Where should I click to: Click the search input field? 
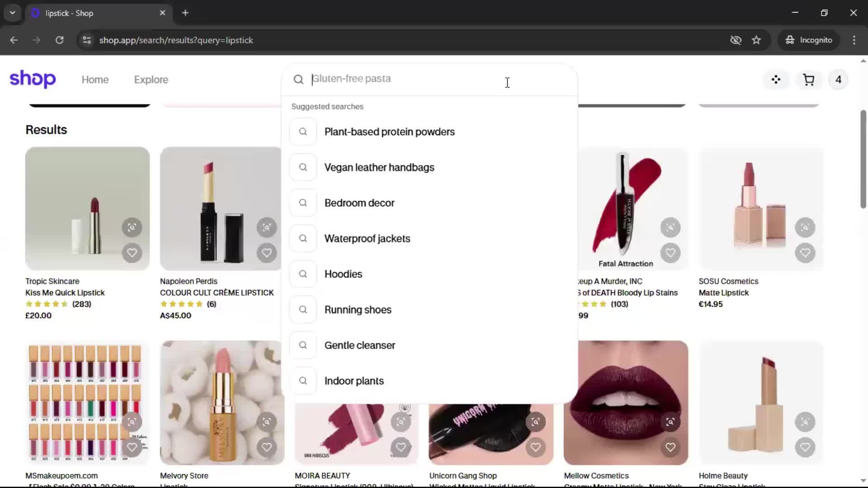click(x=407, y=79)
